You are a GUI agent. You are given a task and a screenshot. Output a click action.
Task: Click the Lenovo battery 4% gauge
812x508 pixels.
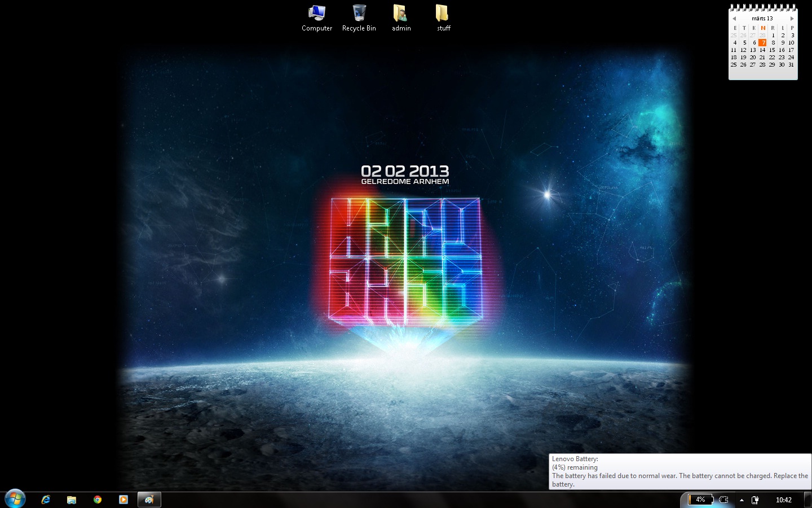[x=700, y=500]
